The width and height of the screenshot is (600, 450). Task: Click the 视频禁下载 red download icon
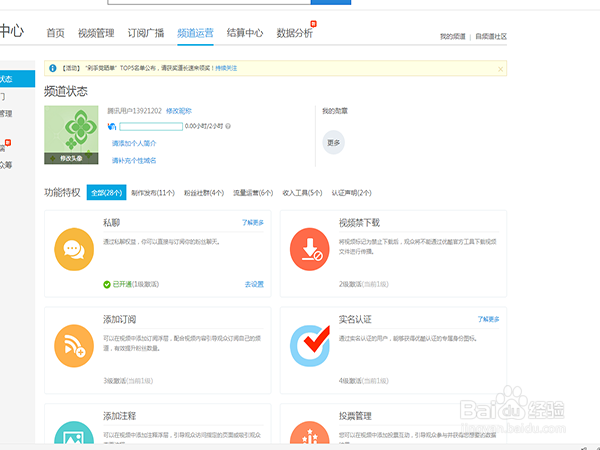(310, 249)
